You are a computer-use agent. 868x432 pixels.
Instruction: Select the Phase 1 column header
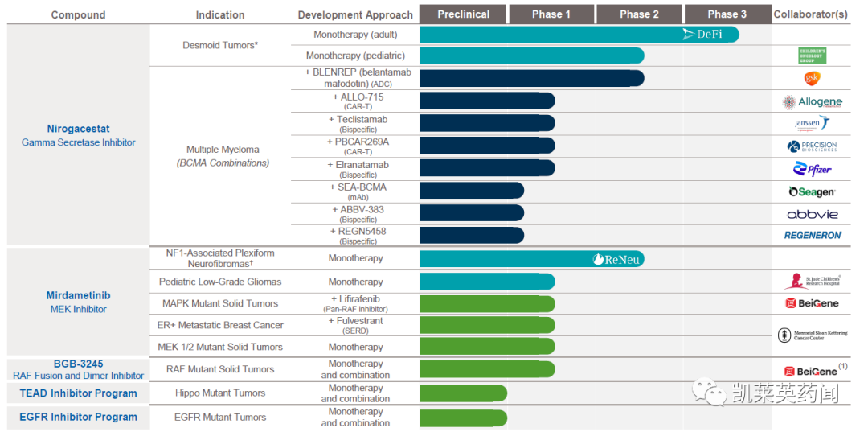click(x=551, y=14)
